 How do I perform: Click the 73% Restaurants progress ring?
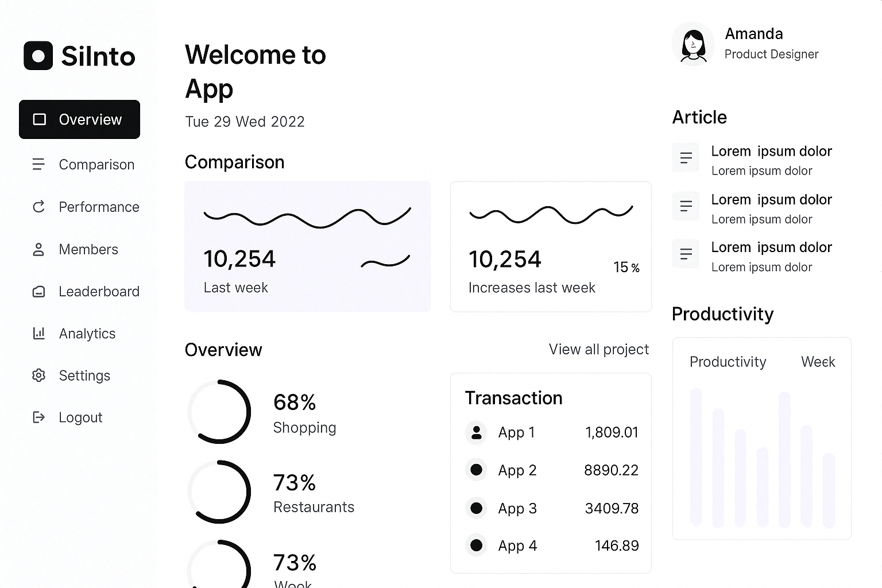click(x=219, y=492)
